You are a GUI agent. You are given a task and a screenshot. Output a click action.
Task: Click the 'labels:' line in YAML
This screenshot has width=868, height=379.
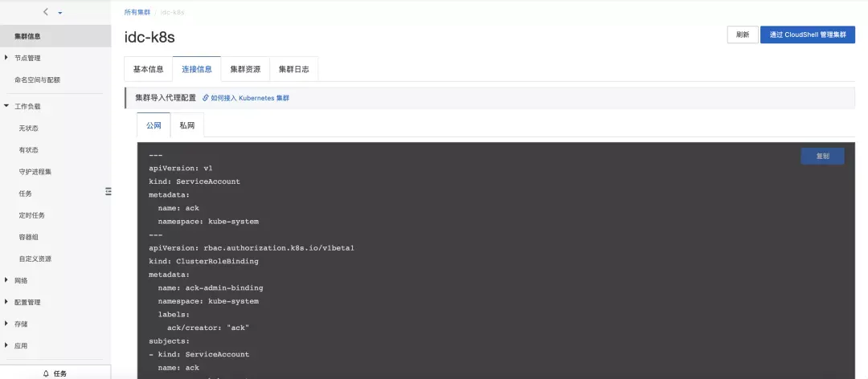[x=174, y=314]
